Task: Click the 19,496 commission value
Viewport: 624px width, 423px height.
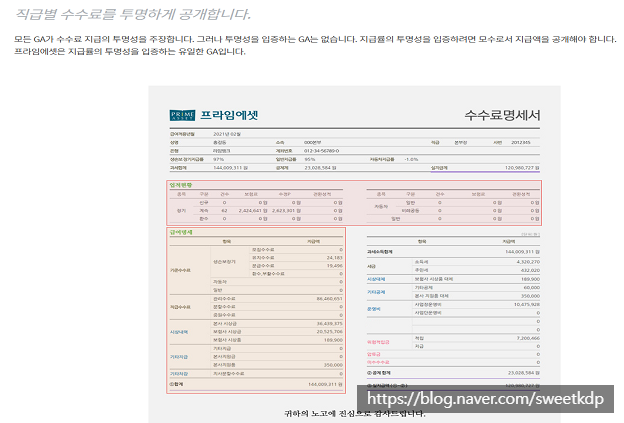Action: 335,266
